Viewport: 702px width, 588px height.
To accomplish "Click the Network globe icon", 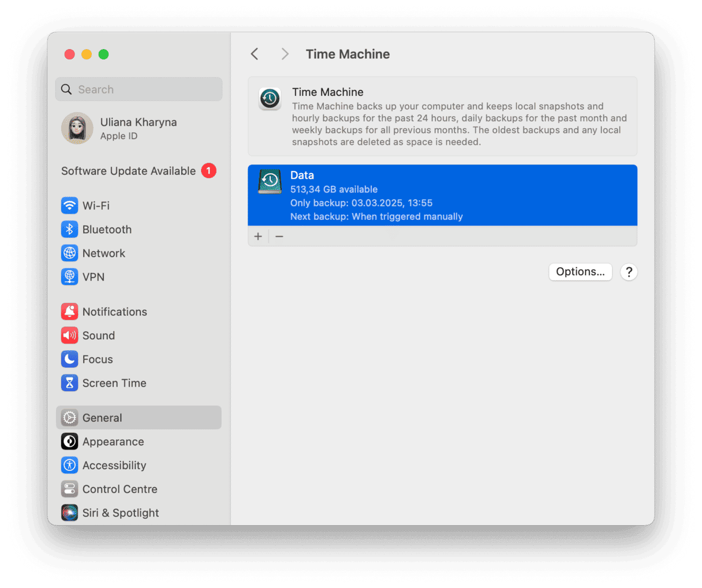I will [69, 253].
